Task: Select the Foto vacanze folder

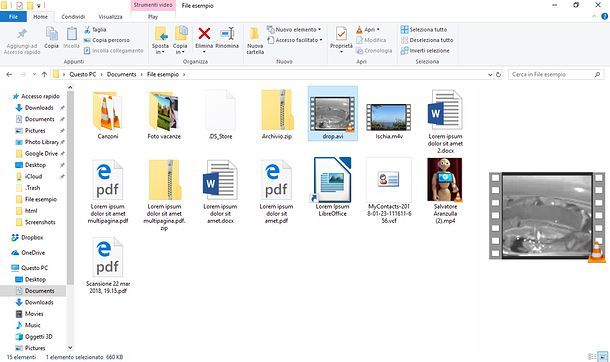Action: 164,115
